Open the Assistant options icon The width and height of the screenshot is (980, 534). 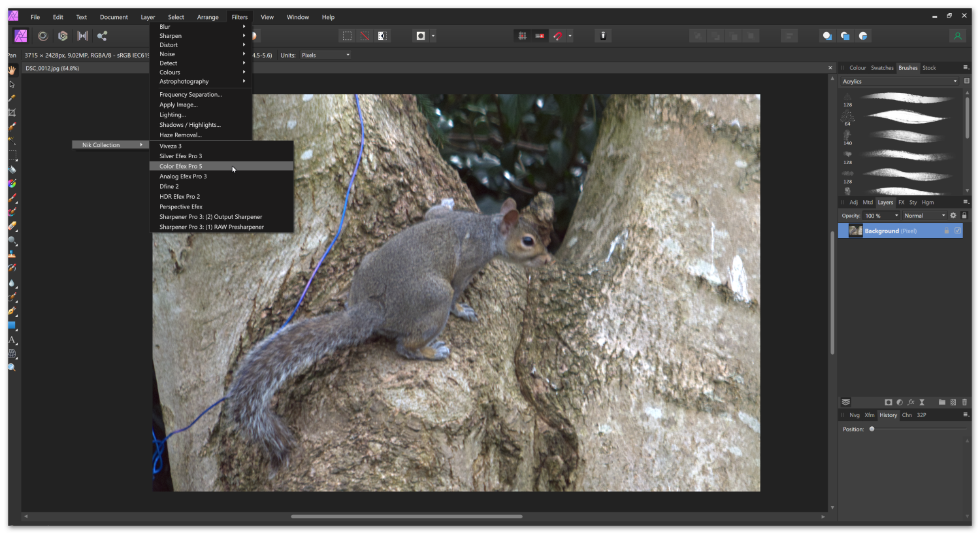tap(603, 36)
